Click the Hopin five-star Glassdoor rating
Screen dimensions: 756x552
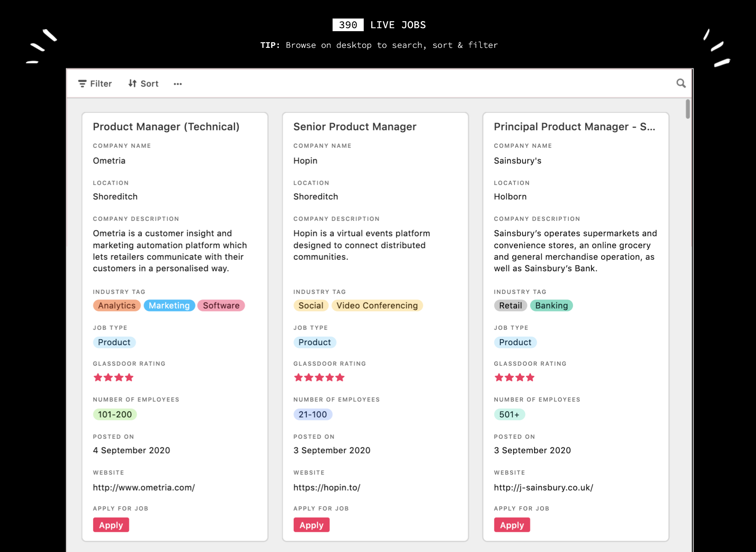tap(319, 378)
